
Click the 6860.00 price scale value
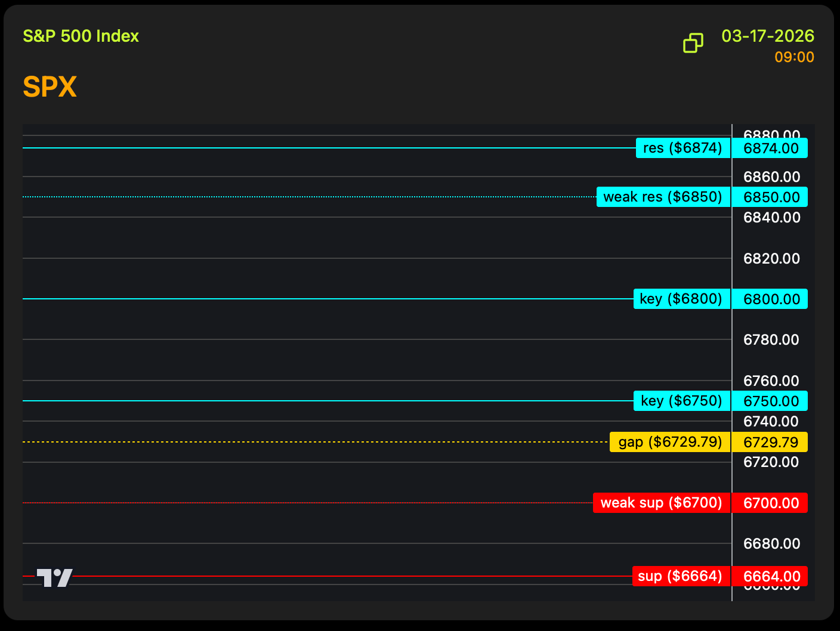[771, 177]
